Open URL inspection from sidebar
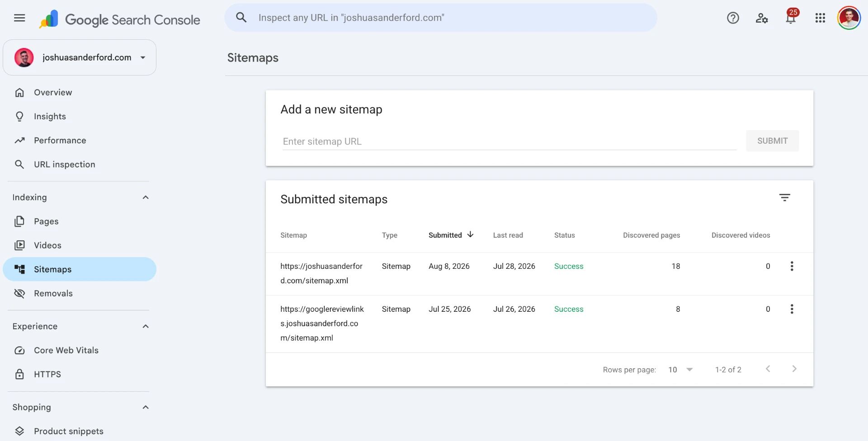The height and width of the screenshot is (441, 868). pyautogui.click(x=80, y=164)
